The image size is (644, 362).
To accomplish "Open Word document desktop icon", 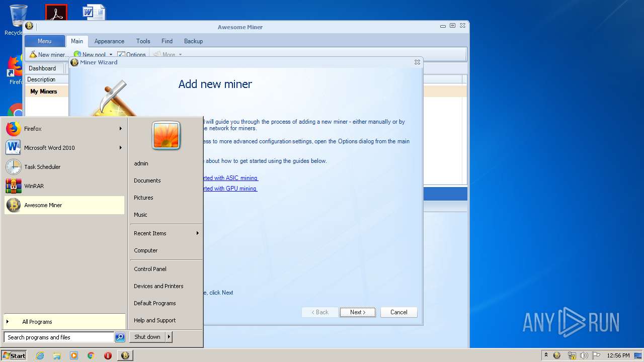I will (x=94, y=13).
